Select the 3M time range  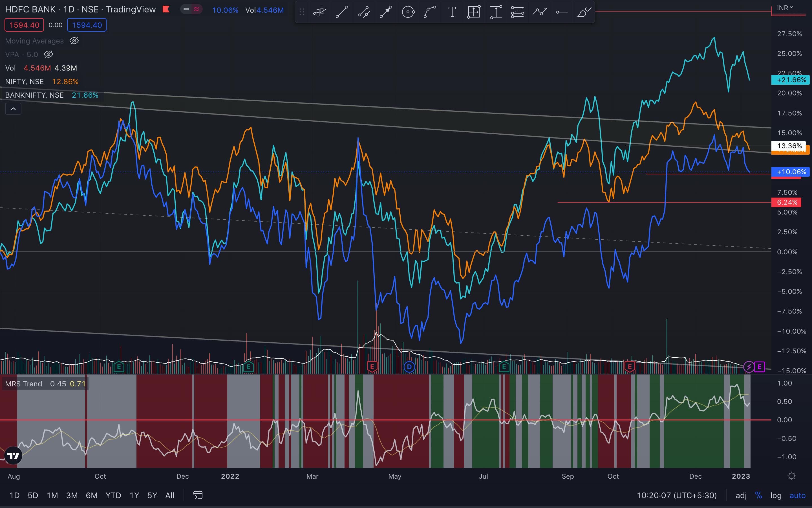(72, 495)
